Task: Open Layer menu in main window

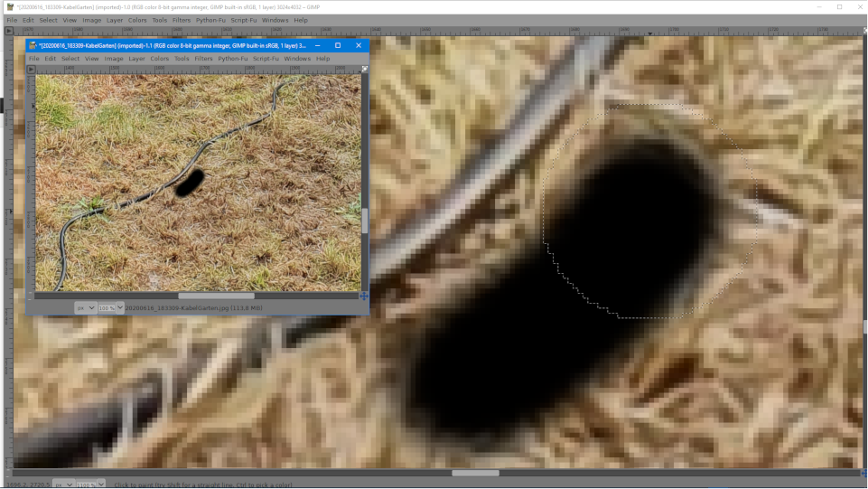Action: (x=115, y=21)
